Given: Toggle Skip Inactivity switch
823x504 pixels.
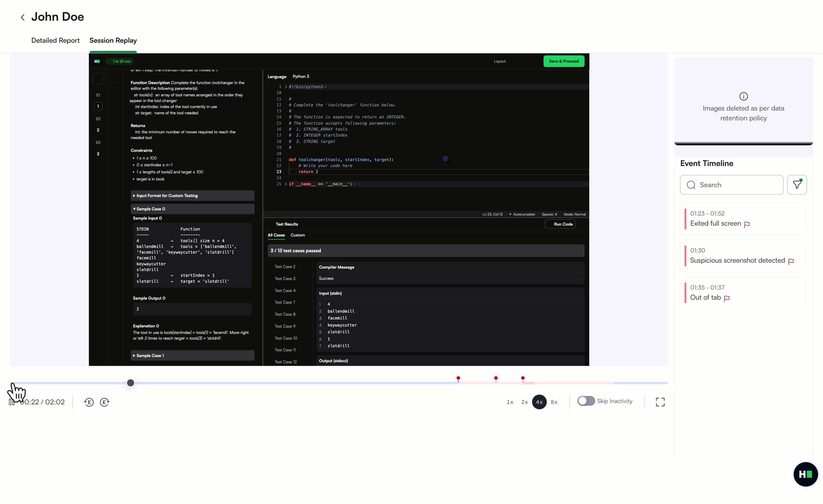Looking at the screenshot, I should coord(586,401).
